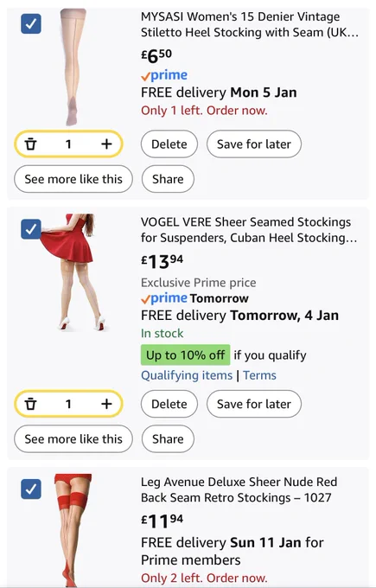Open the Terms link for discount
Image resolution: width=376 pixels, height=588 pixels.
(259, 375)
